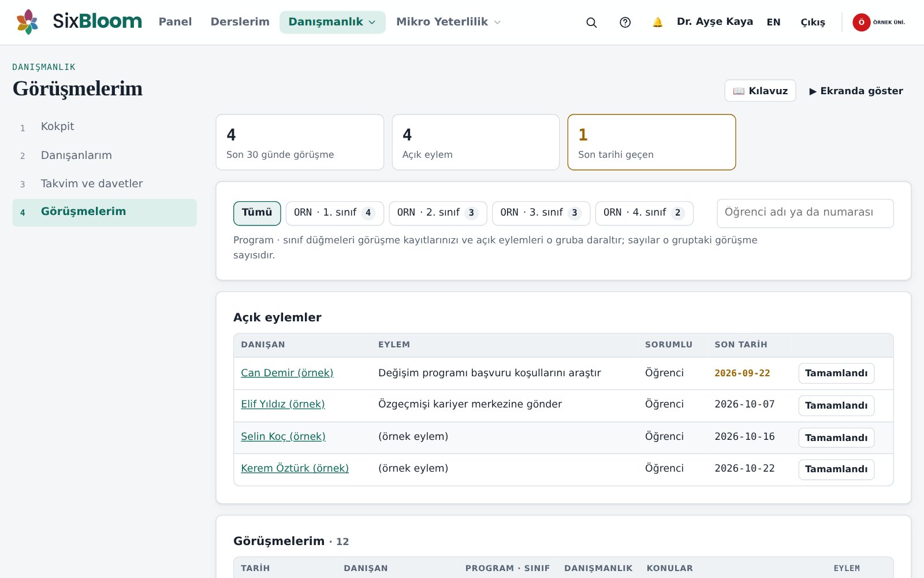Log out with Çıkış
Image resolution: width=924 pixels, height=578 pixels.
click(813, 23)
